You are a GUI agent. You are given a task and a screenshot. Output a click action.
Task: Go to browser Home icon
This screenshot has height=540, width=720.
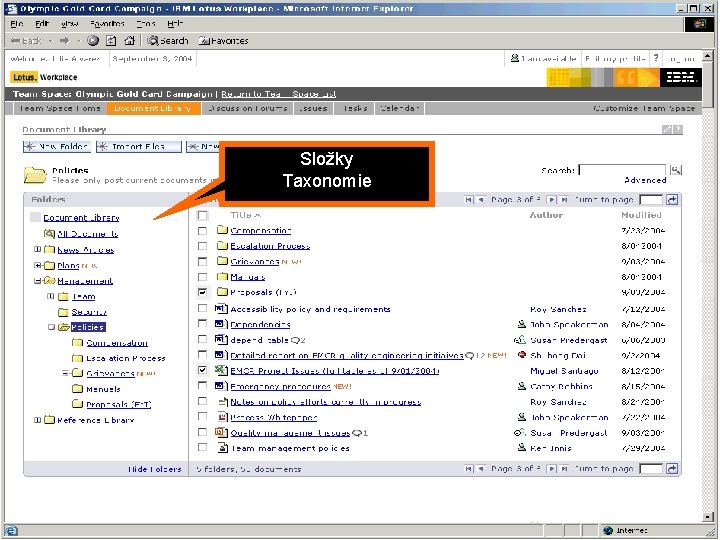click(x=130, y=41)
